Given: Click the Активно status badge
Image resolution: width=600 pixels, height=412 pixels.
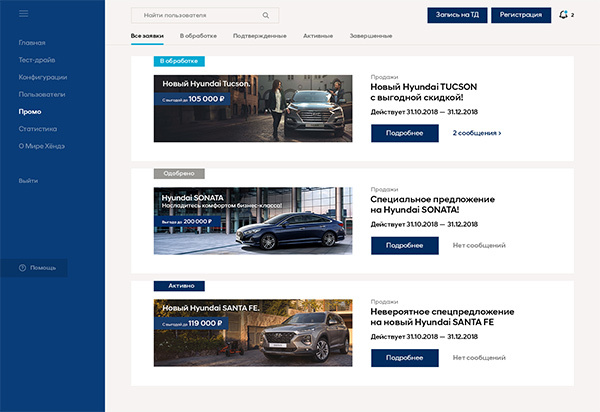Looking at the screenshot, I should (179, 286).
